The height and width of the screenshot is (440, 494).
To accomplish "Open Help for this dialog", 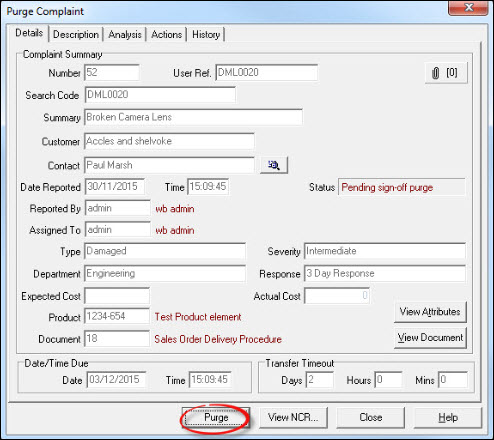I will point(448,417).
